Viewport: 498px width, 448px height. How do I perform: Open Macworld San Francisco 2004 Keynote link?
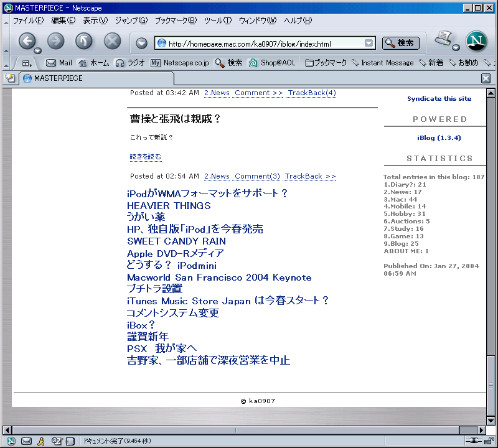tap(219, 278)
